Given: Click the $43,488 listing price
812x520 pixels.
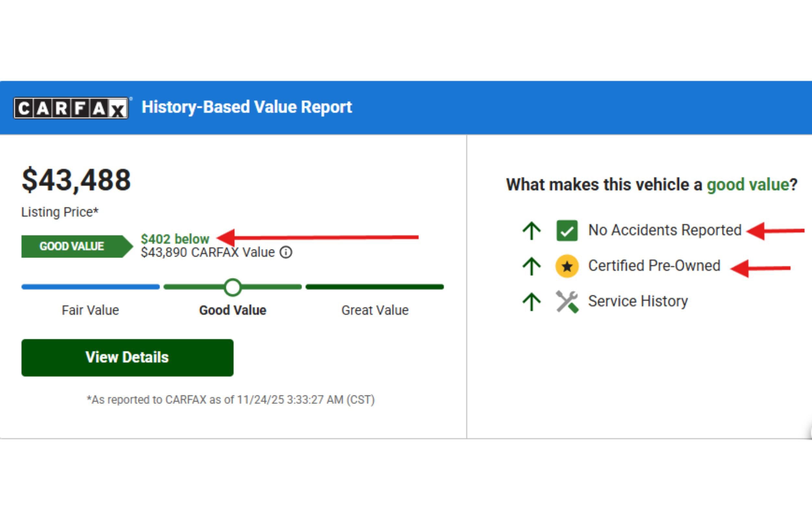Looking at the screenshot, I should point(76,180).
